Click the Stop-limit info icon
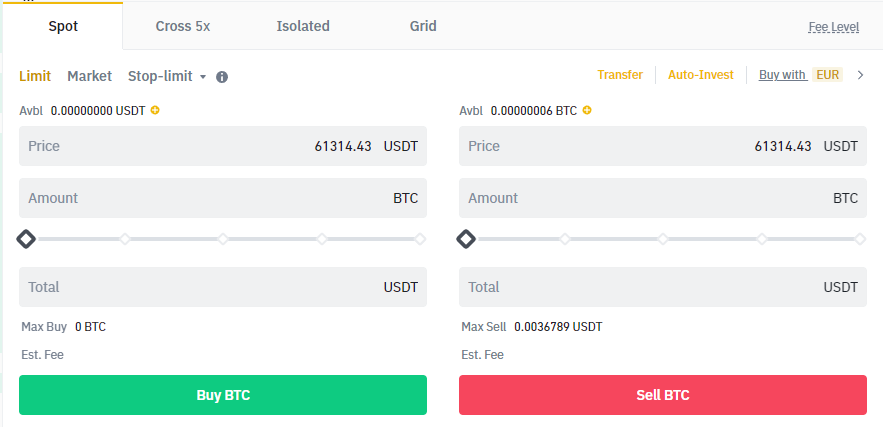The image size is (883, 427). (x=222, y=77)
